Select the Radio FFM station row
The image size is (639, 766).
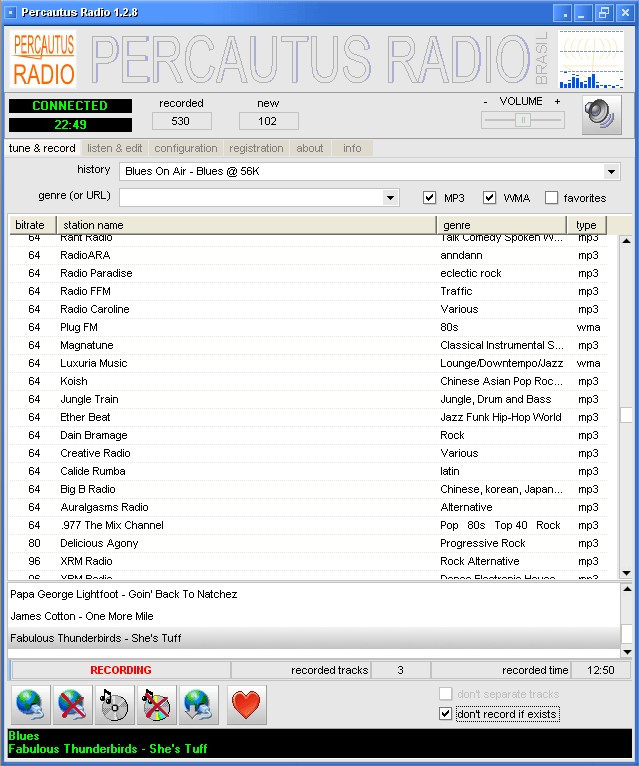[x=309, y=291]
